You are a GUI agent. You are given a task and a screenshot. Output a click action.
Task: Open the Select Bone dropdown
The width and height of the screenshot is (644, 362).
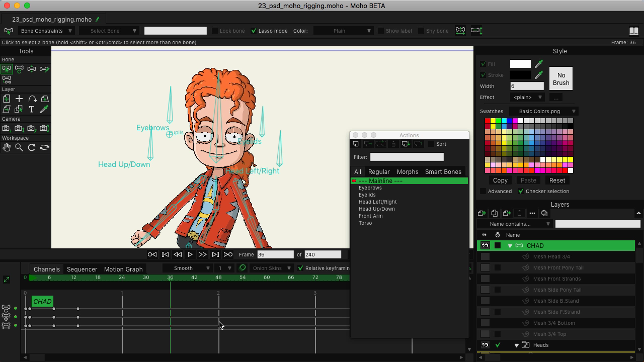coord(109,31)
